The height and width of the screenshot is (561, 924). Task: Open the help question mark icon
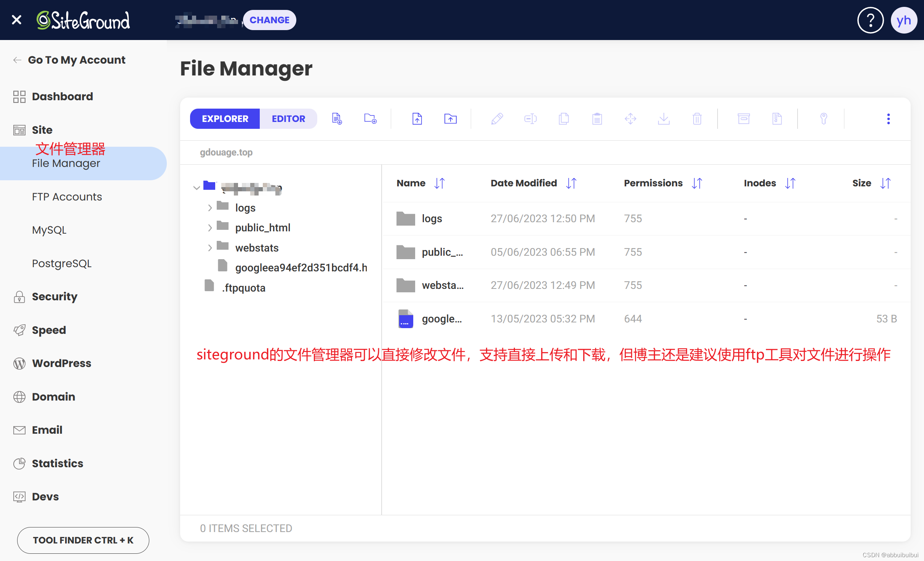871,20
